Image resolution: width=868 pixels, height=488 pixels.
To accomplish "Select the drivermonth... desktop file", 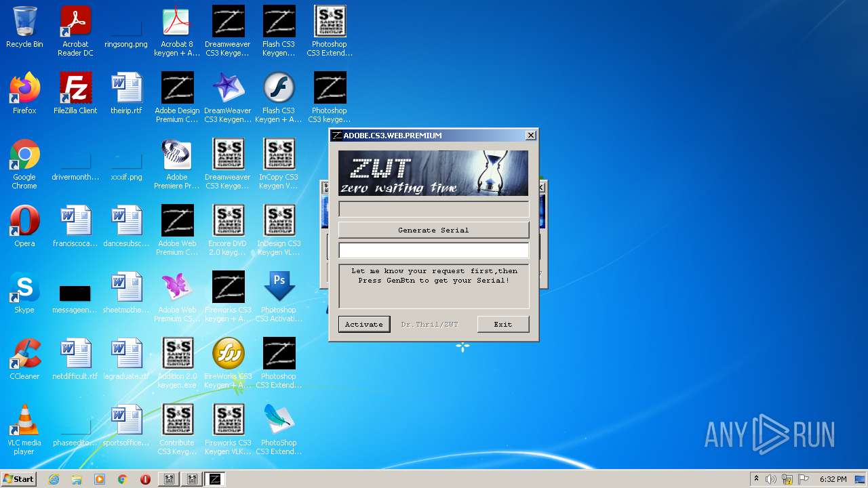I will pyautogui.click(x=75, y=164).
